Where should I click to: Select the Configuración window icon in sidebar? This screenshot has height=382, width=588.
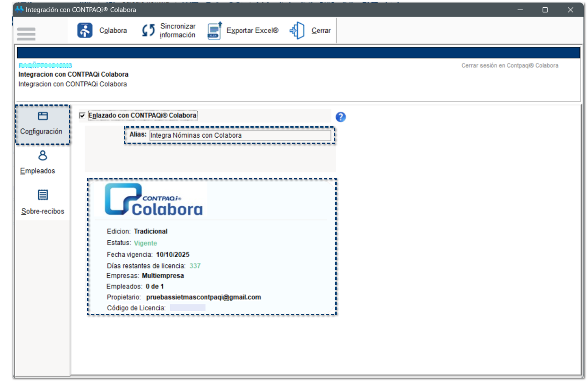(43, 116)
